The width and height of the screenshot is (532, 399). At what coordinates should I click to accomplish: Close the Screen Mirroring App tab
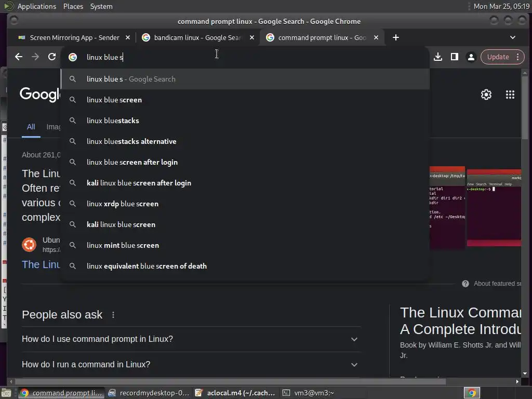(128, 37)
